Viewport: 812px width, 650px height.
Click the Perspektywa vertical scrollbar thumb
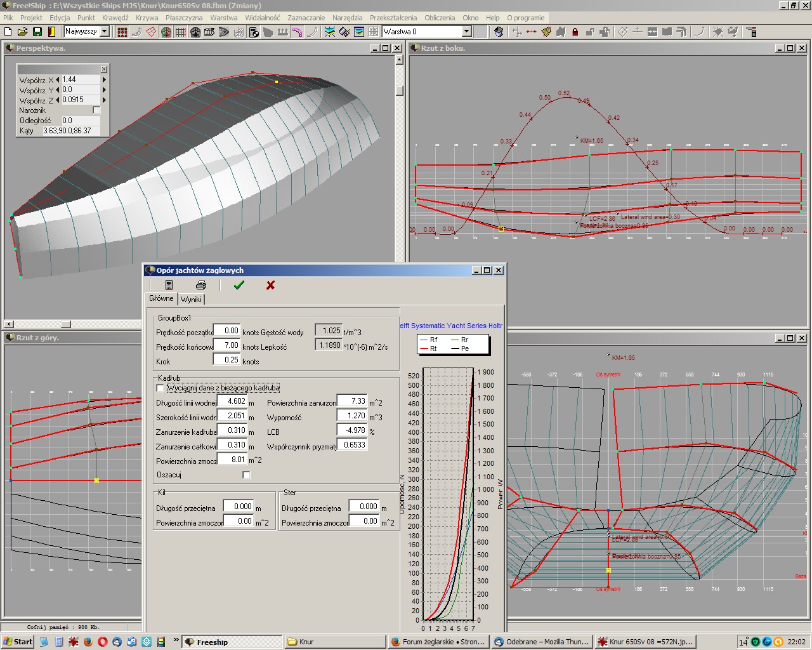pos(400,91)
